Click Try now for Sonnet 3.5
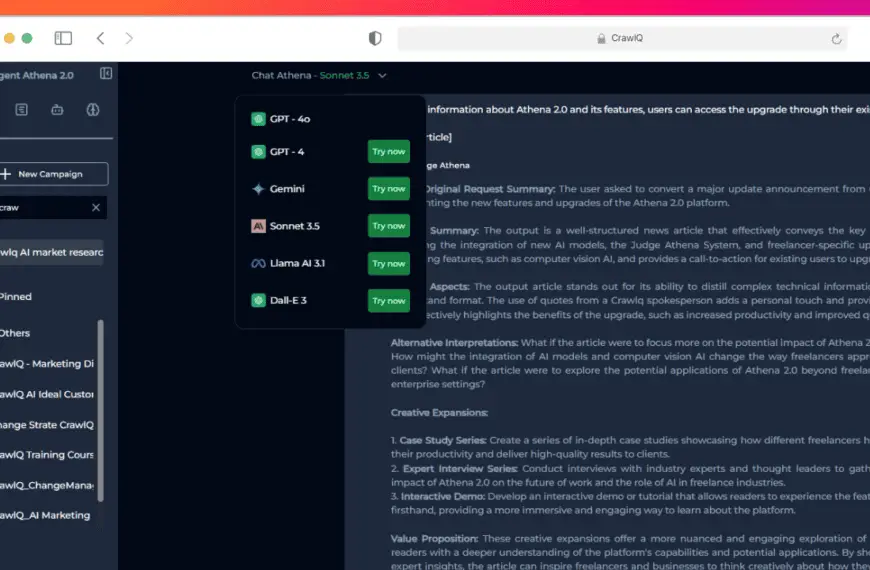Screen dimensions: 870x570 (389, 226)
